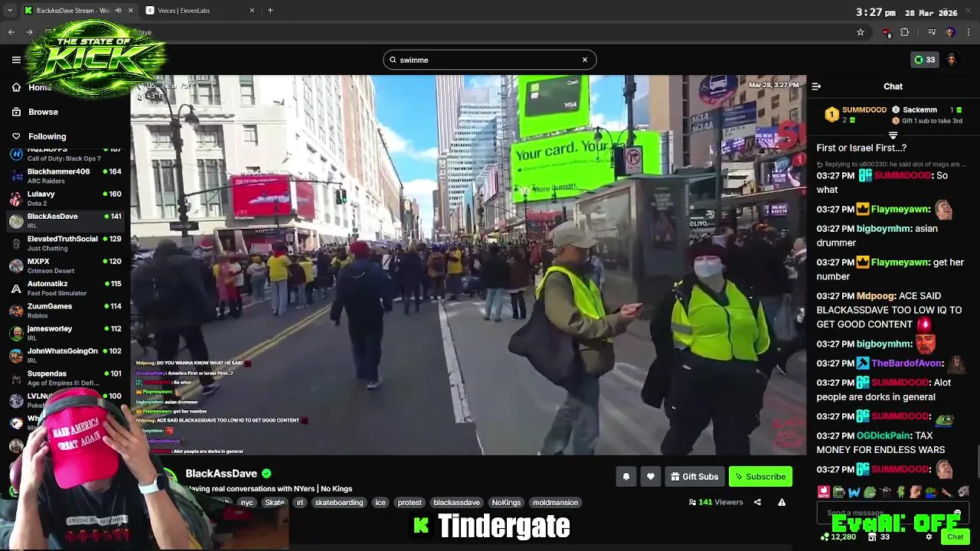Select BlackAssDave IRL channel in sidebar
This screenshot has height=551, width=980.
click(65, 220)
